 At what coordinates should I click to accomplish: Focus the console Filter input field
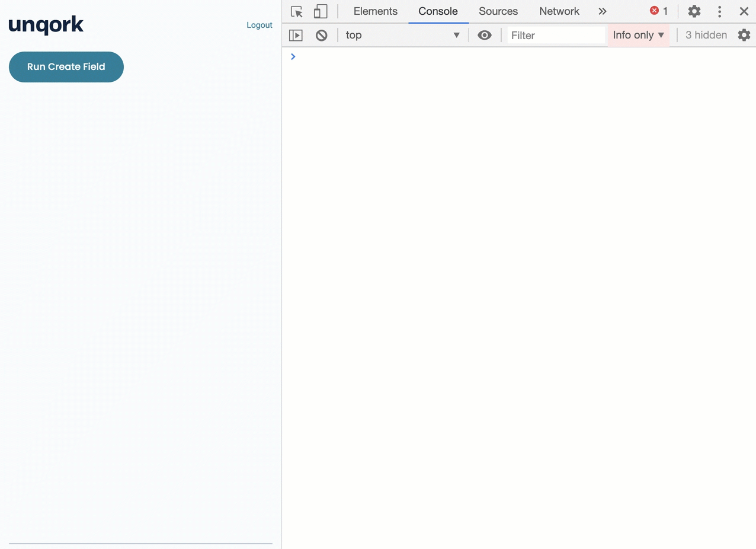556,36
